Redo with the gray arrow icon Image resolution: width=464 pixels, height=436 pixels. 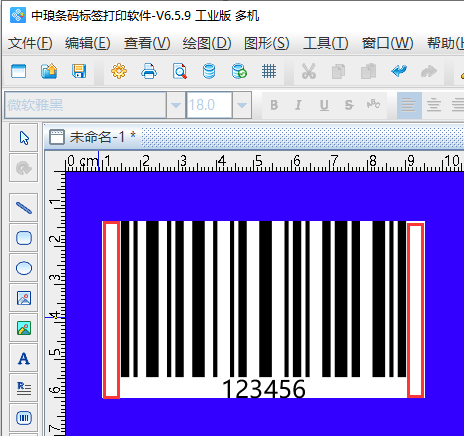click(429, 71)
